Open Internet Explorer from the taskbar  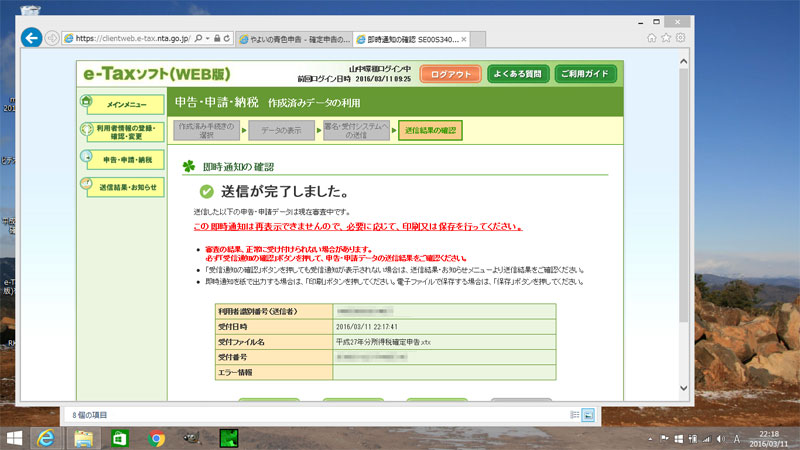pos(45,437)
